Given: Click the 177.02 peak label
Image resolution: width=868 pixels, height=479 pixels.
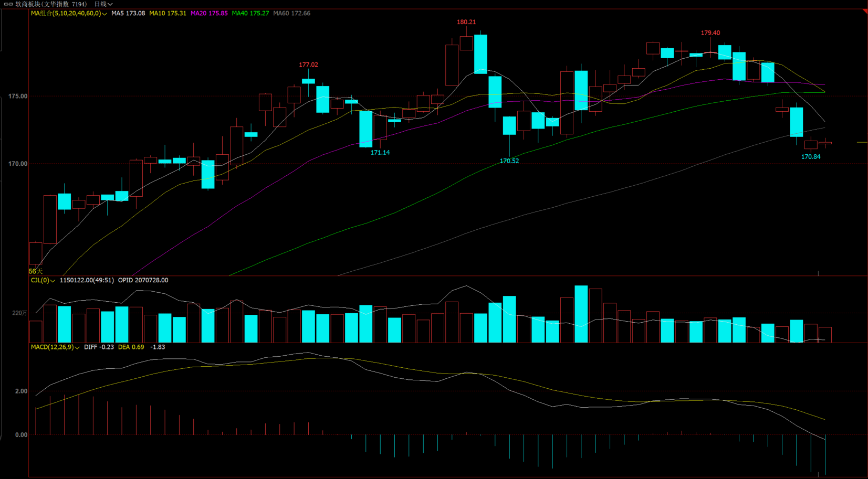Looking at the screenshot, I should coord(308,65).
